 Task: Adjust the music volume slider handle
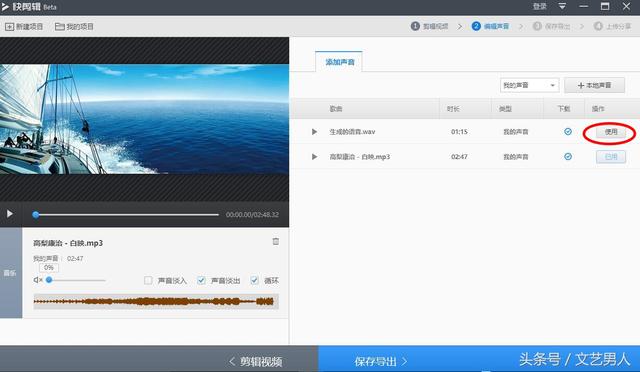tap(49, 280)
